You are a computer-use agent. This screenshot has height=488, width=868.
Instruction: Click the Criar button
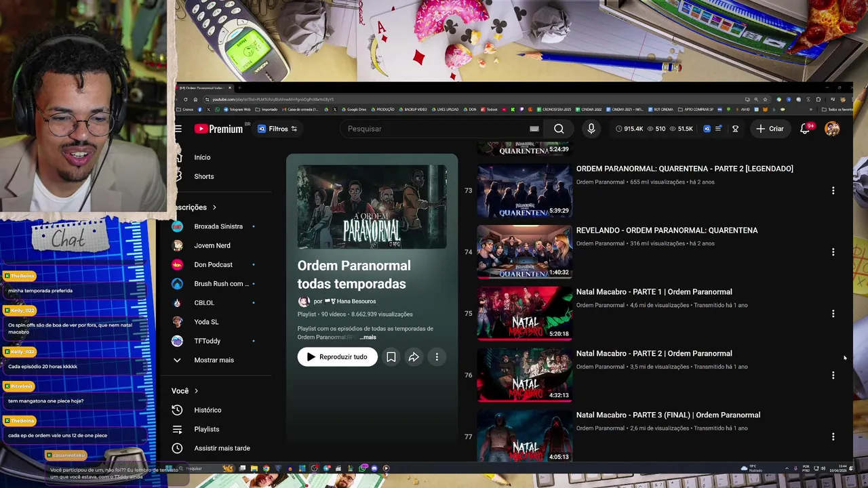click(x=770, y=129)
